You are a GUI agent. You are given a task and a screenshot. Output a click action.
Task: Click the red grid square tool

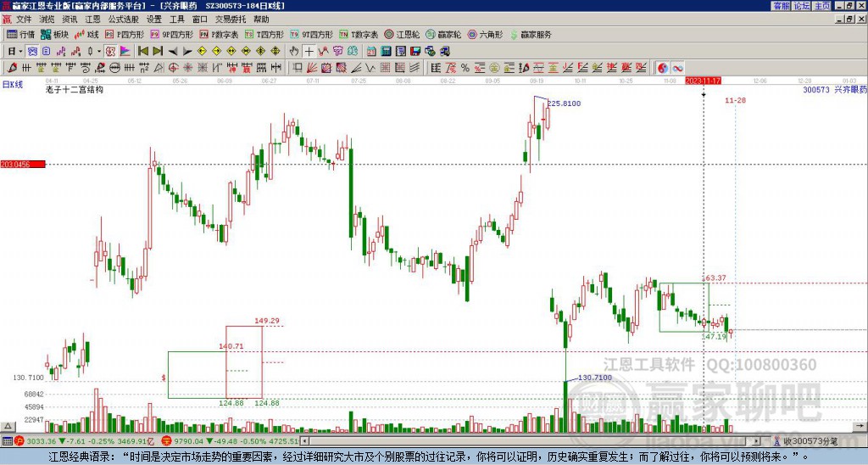tap(385, 68)
